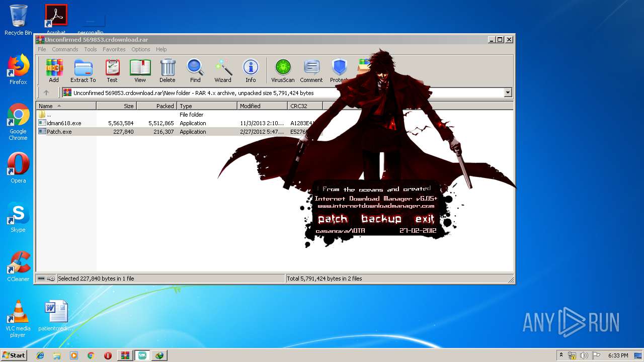Click the 'backup' button in patcher
644x362 pixels.
point(381,219)
